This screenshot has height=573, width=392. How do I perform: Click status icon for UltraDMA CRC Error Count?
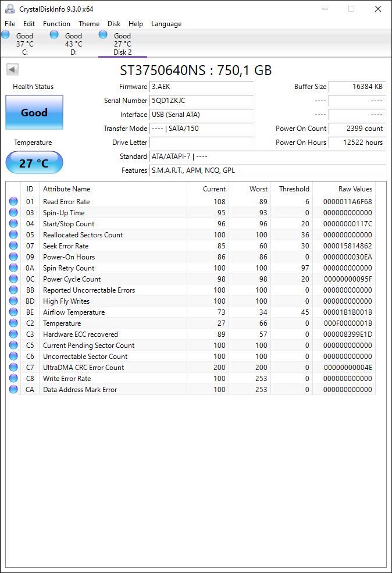click(x=13, y=367)
